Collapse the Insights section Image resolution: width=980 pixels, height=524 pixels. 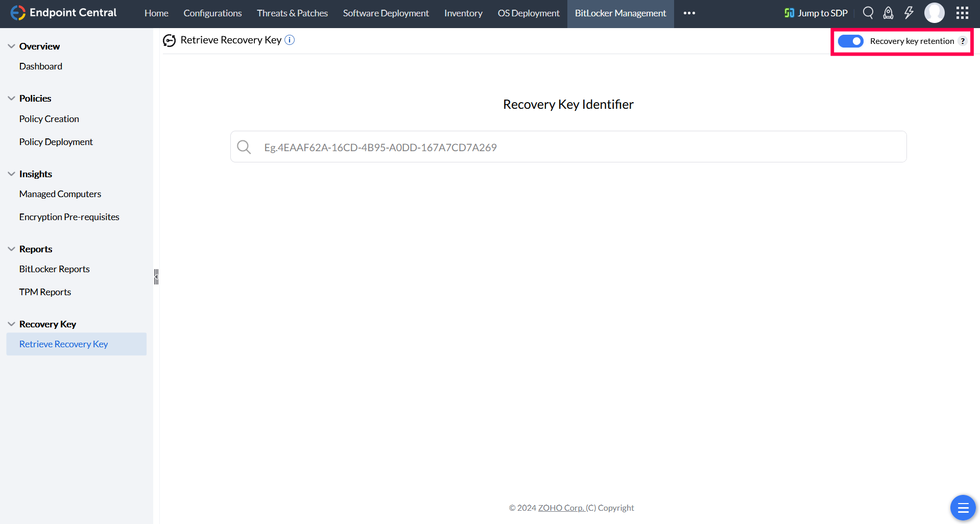point(11,174)
